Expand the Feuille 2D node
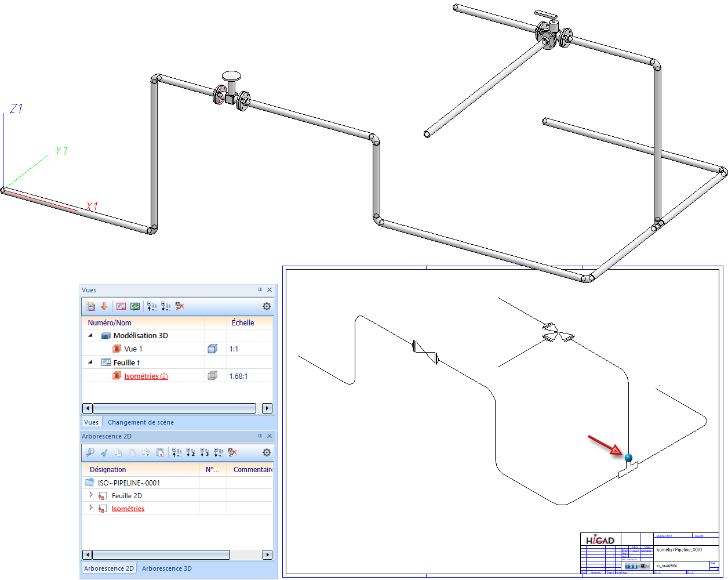Image resolution: width=728 pixels, height=580 pixels. 91,495
